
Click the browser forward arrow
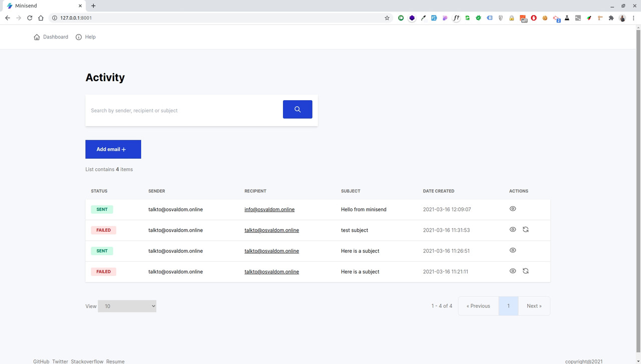pyautogui.click(x=19, y=18)
